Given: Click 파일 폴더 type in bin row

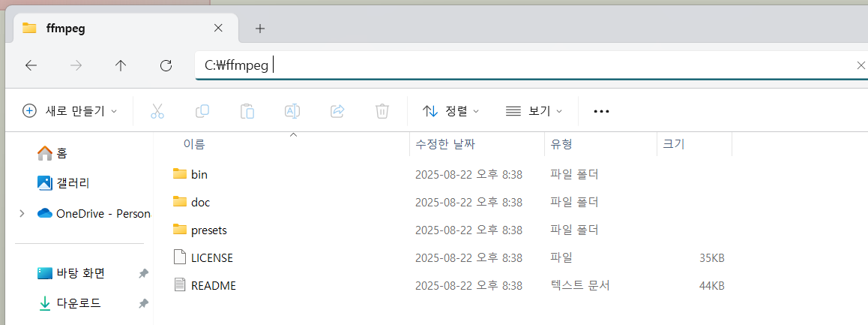Looking at the screenshot, I should point(575,174).
